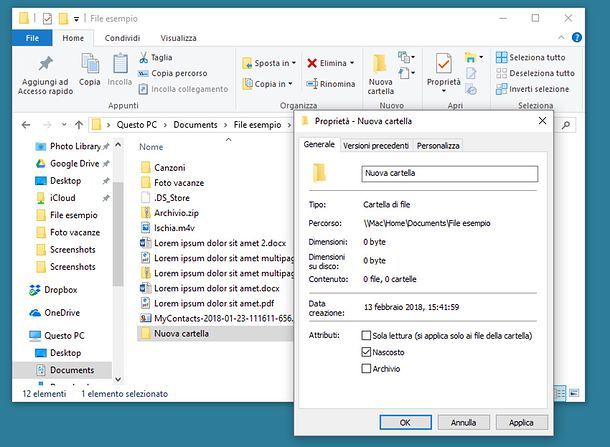610x447 pixels.
Task: Open the File menu tab
Action: pos(32,38)
